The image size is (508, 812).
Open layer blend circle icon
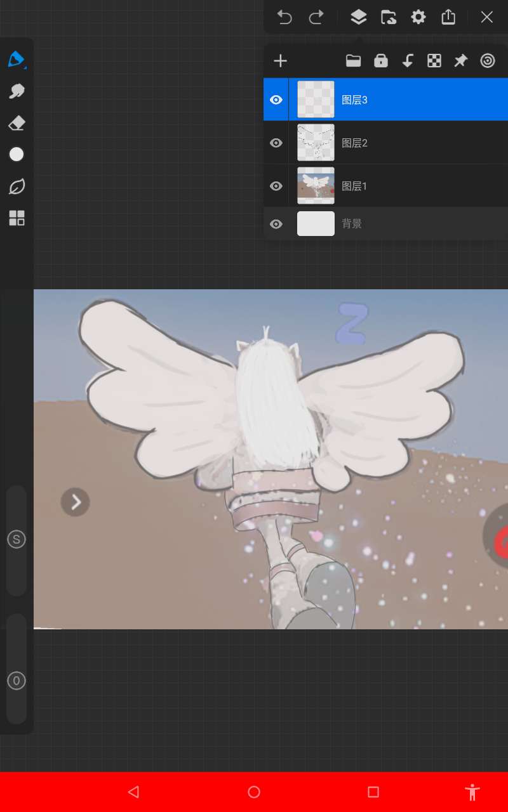point(488,61)
